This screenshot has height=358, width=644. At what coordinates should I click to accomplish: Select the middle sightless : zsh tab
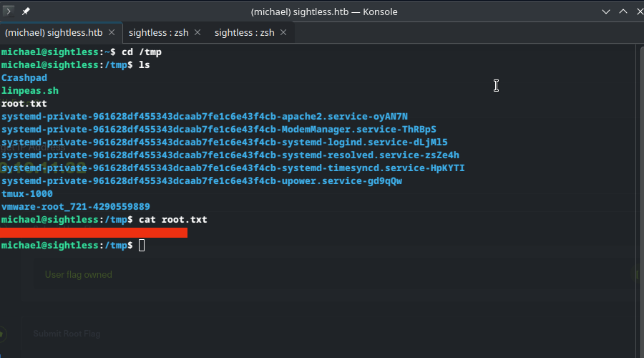[x=158, y=32]
